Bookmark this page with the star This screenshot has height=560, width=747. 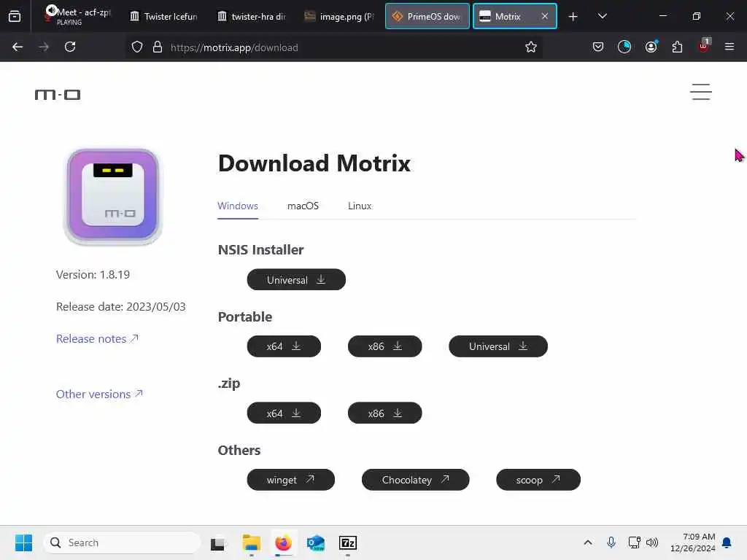[531, 47]
